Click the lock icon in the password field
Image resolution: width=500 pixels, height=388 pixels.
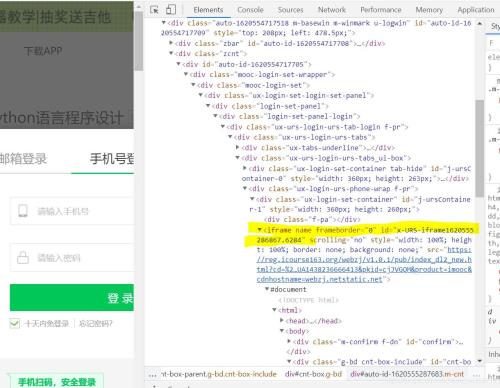coord(23,257)
